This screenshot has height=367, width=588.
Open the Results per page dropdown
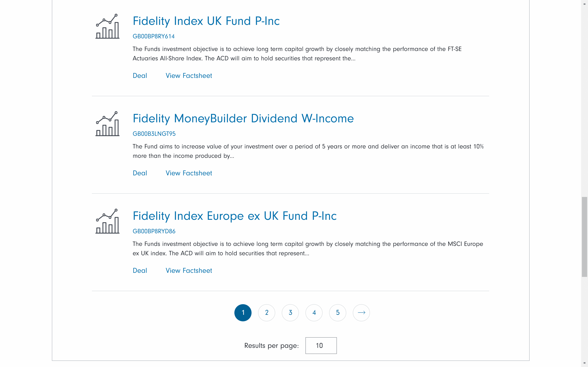(321, 345)
